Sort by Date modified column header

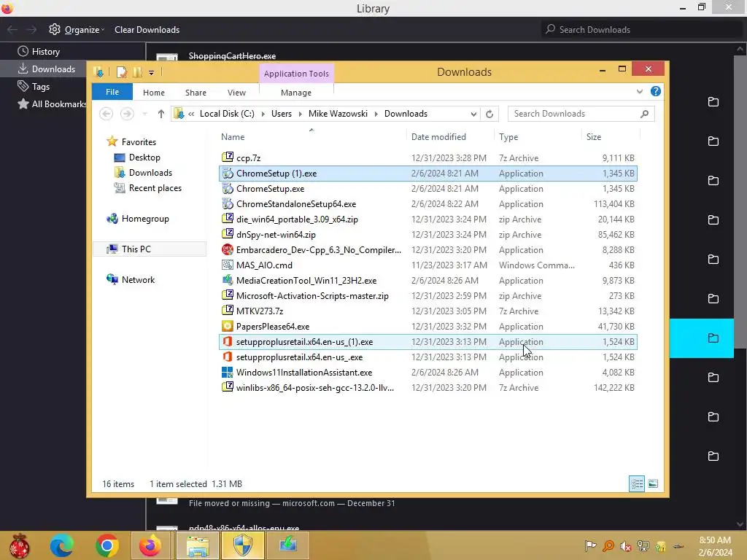click(x=450, y=136)
